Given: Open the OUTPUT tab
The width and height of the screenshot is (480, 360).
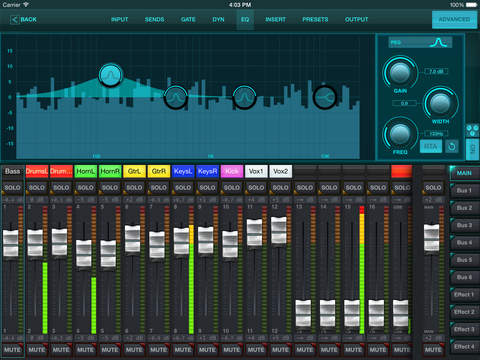Looking at the screenshot, I should coord(356,20).
